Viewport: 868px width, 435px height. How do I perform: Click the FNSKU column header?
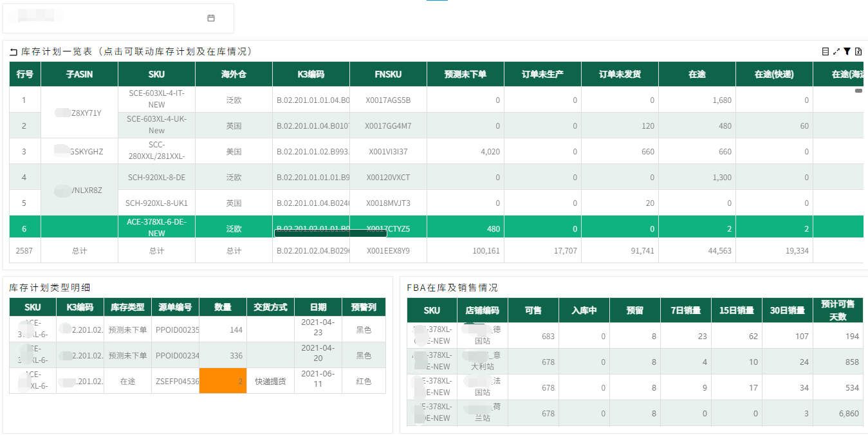387,74
